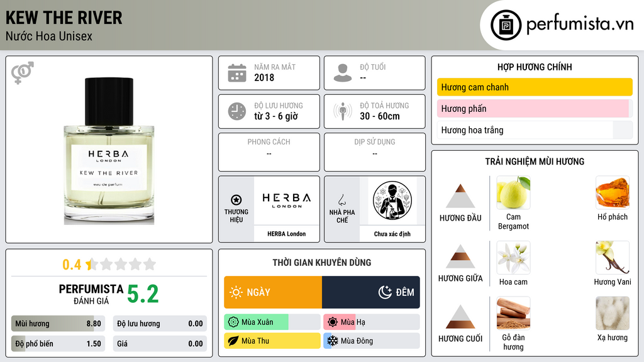Viewport: 644px width, 362px height.
Task: Open the Kew The River bottle photo
Action: 109,151
